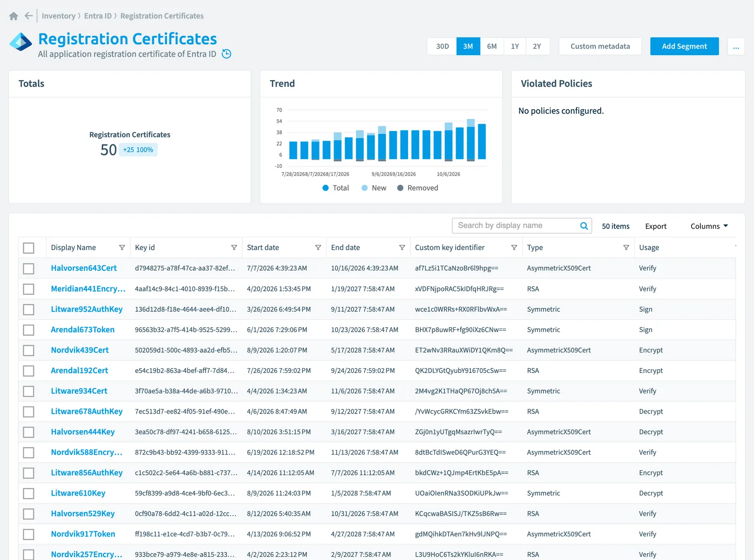Viewport: 754px width, 560px height.
Task: Click the 50 items count label
Action: pyautogui.click(x=615, y=226)
